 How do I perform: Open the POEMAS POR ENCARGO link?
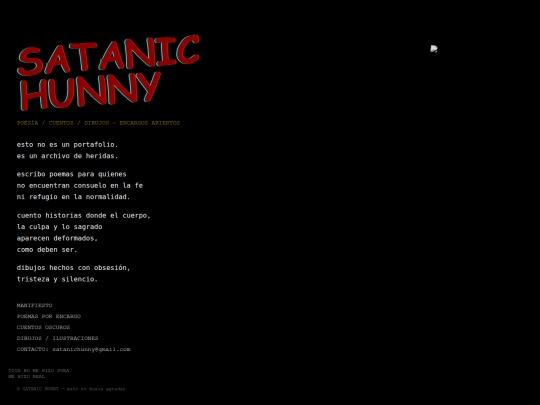[49, 316]
